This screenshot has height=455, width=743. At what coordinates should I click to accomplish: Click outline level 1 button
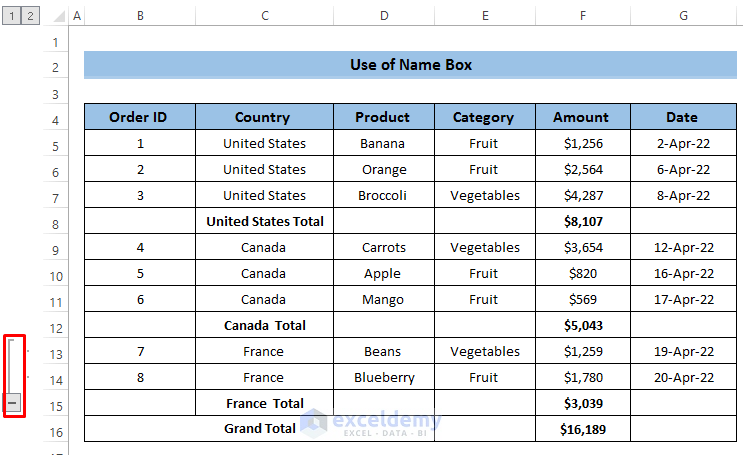12,16
